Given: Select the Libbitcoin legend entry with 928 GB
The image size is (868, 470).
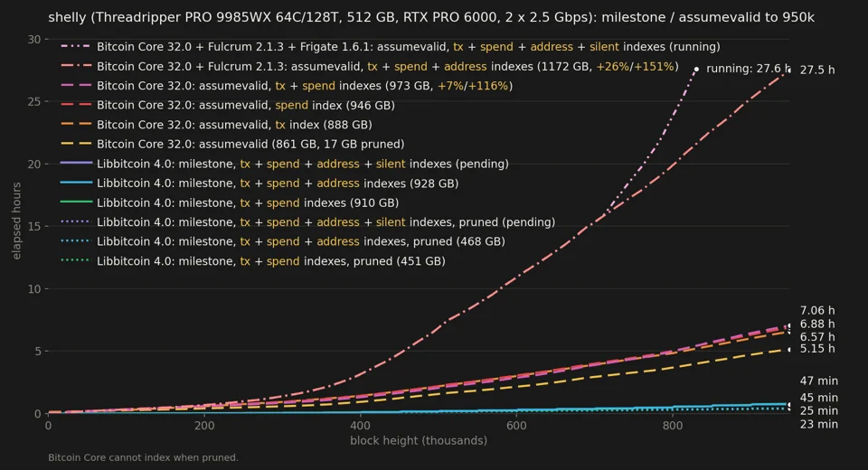Looking at the screenshot, I should [259, 183].
